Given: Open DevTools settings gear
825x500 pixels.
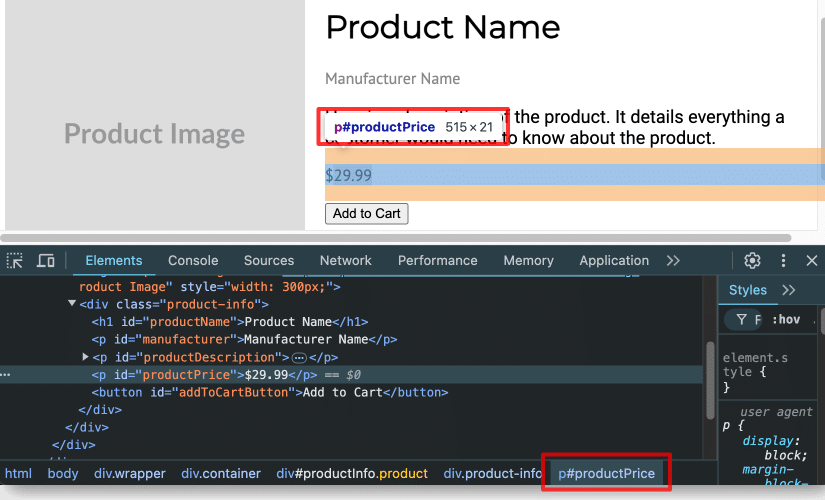Looking at the screenshot, I should click(x=752, y=261).
